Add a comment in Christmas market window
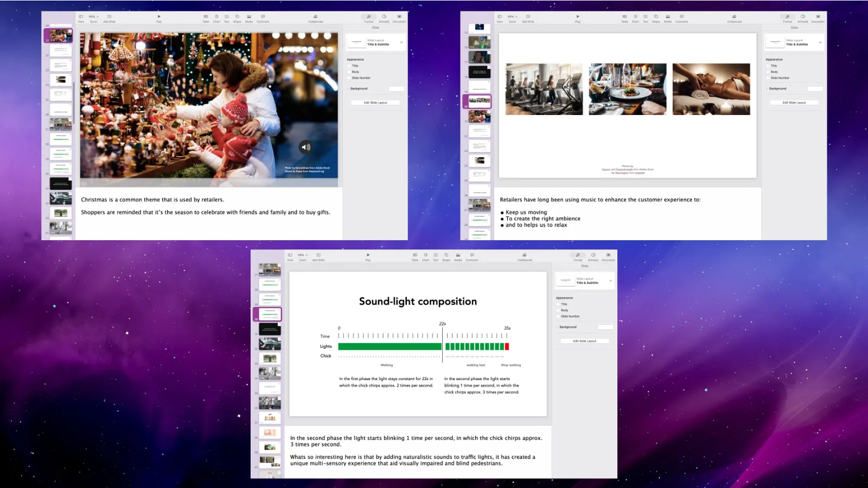This screenshot has height=488, width=868. (263, 18)
